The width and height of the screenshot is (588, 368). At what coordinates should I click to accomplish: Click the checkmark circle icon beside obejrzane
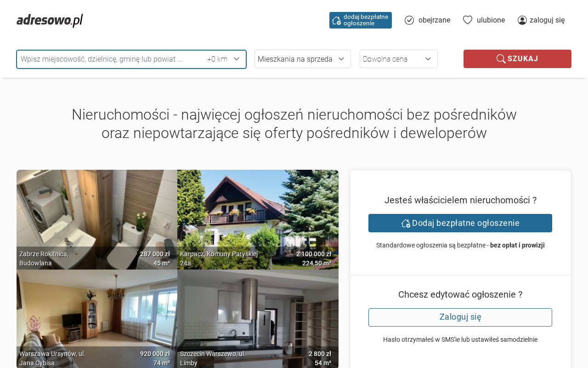[x=409, y=20]
